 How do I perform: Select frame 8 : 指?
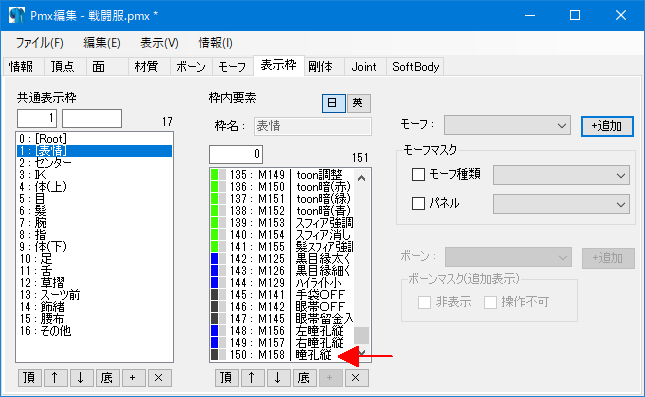click(94, 235)
